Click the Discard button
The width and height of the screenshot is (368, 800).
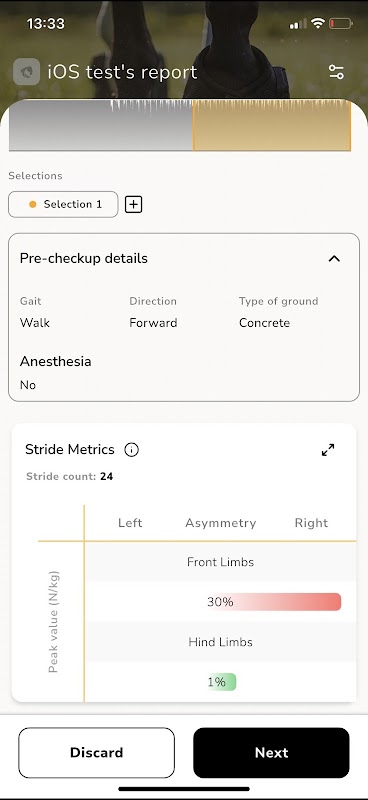coord(96,753)
